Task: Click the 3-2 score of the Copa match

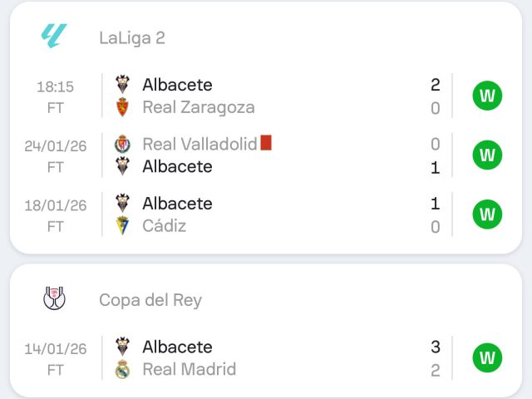Action: 436,358
